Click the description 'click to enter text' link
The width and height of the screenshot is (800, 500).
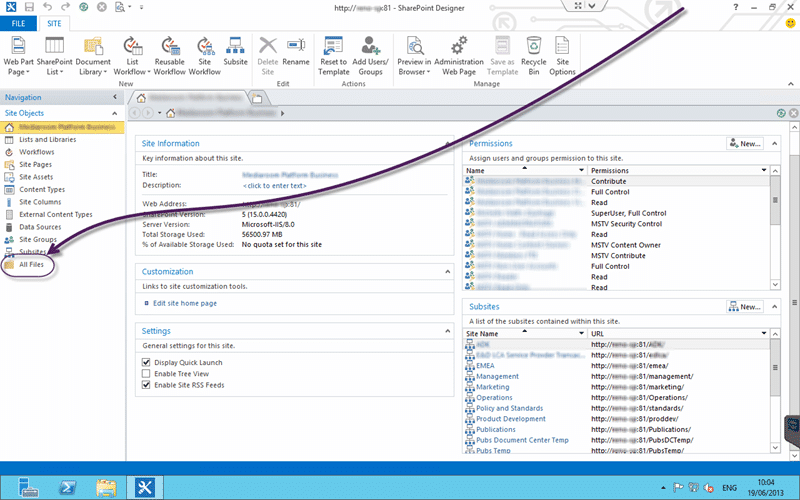click(x=274, y=186)
